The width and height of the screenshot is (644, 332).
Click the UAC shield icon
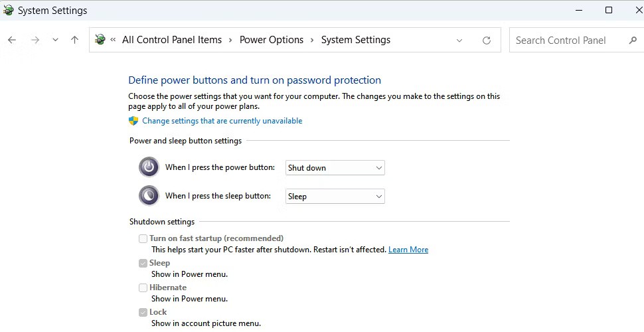point(133,121)
